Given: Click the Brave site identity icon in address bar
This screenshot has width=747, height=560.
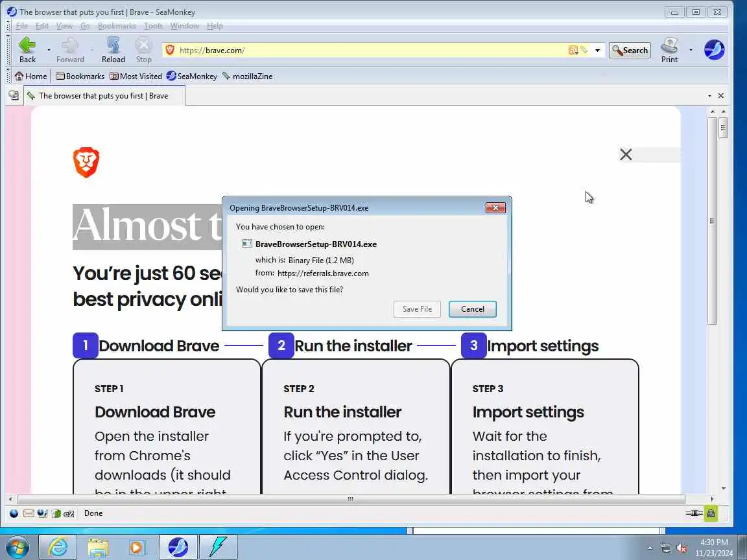Looking at the screenshot, I should 170,50.
